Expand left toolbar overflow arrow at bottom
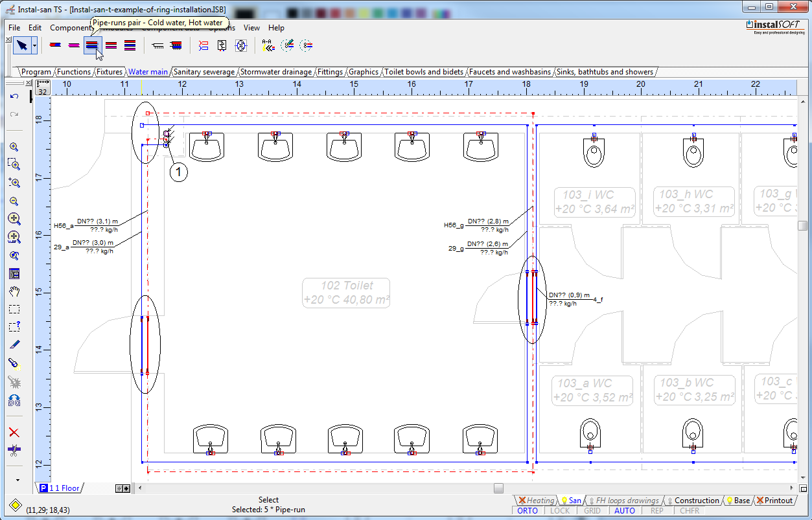 17,480
